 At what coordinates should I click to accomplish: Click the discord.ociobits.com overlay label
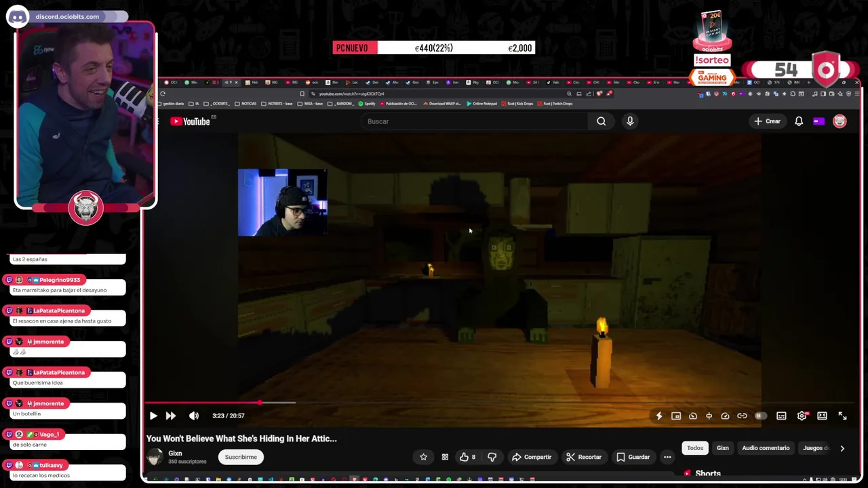pyautogui.click(x=67, y=16)
